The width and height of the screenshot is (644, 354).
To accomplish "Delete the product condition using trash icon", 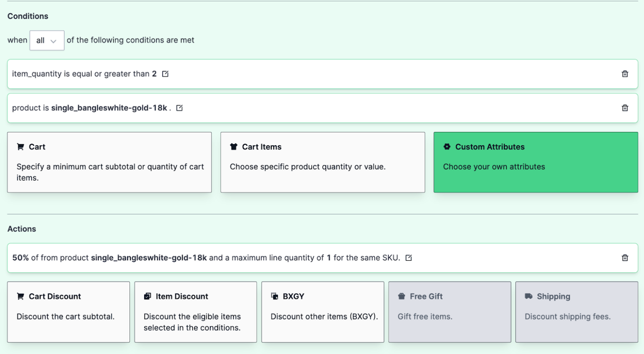I will coord(624,107).
